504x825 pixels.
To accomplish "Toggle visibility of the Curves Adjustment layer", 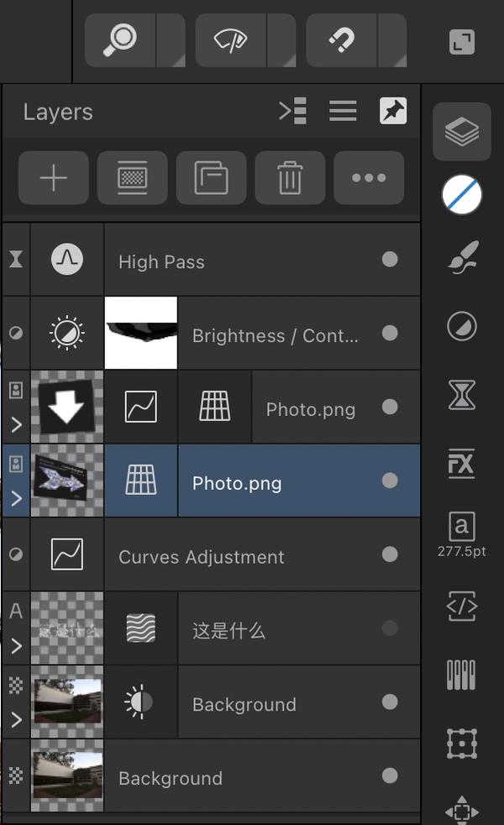I will click(x=390, y=554).
